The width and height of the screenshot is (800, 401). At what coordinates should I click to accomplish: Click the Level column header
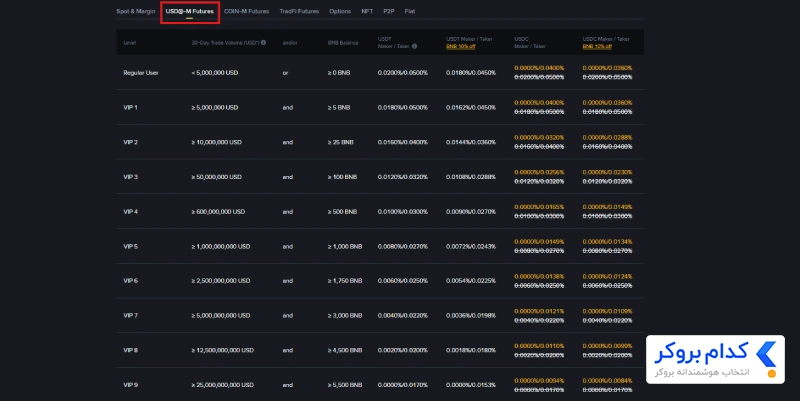(x=130, y=43)
